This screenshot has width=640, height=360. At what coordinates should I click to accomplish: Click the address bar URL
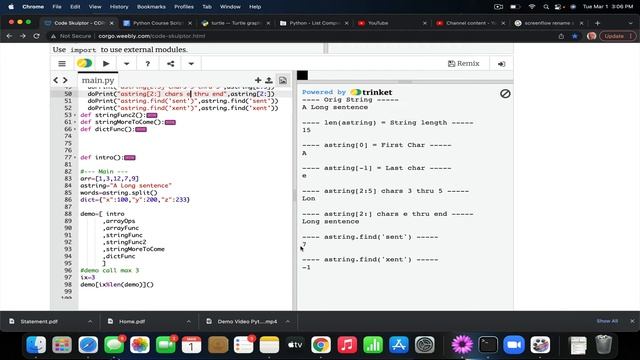pos(152,36)
